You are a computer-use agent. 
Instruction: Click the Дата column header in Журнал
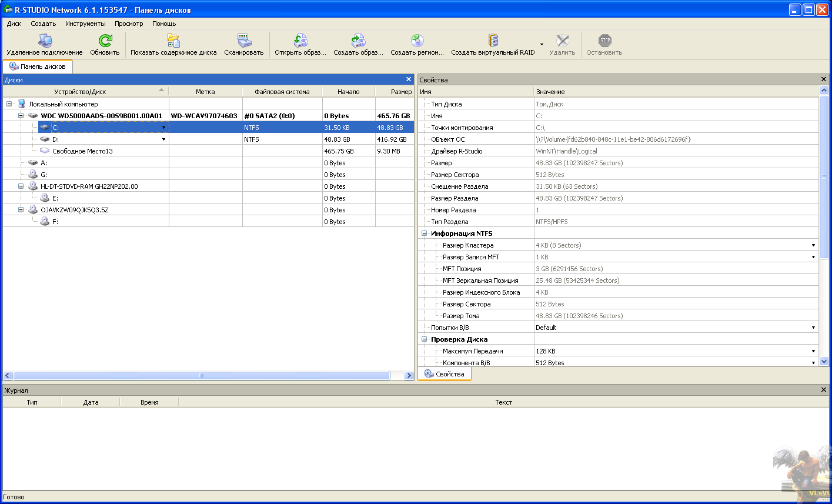pyautogui.click(x=91, y=402)
